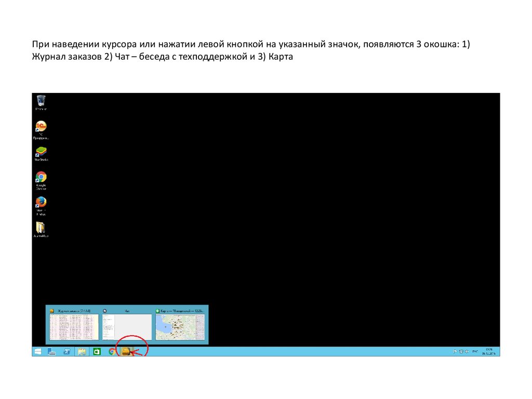Open the Recycle Bin desktop icon
The height and width of the screenshot is (399, 532).
[x=41, y=101]
